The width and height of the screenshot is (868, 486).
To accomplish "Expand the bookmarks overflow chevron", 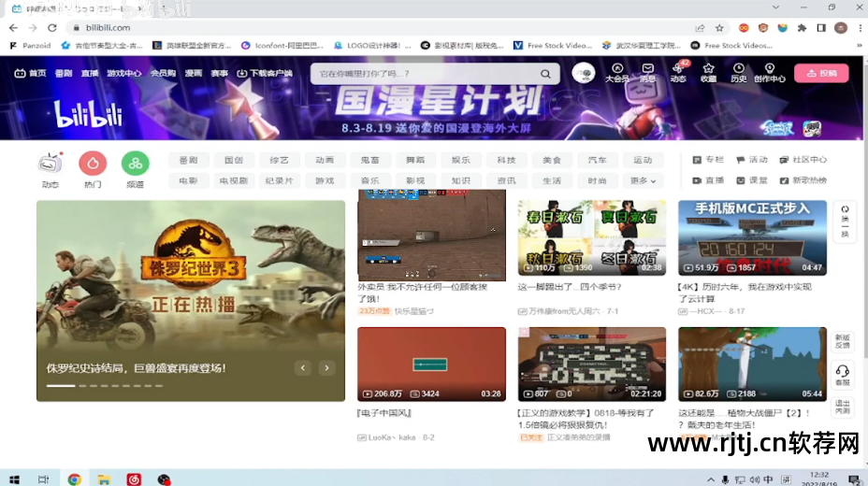I will [x=860, y=46].
